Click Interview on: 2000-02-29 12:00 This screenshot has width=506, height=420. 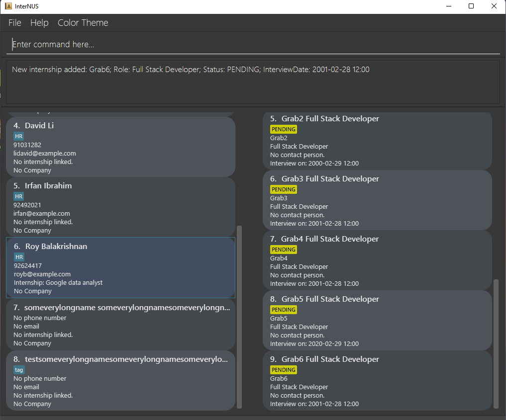tap(314, 164)
